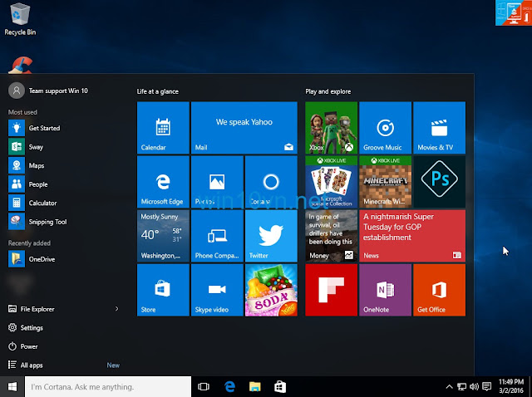Open the Weather tile for Washington
Image resolution: width=532 pixels, height=397 pixels.
tap(163, 236)
